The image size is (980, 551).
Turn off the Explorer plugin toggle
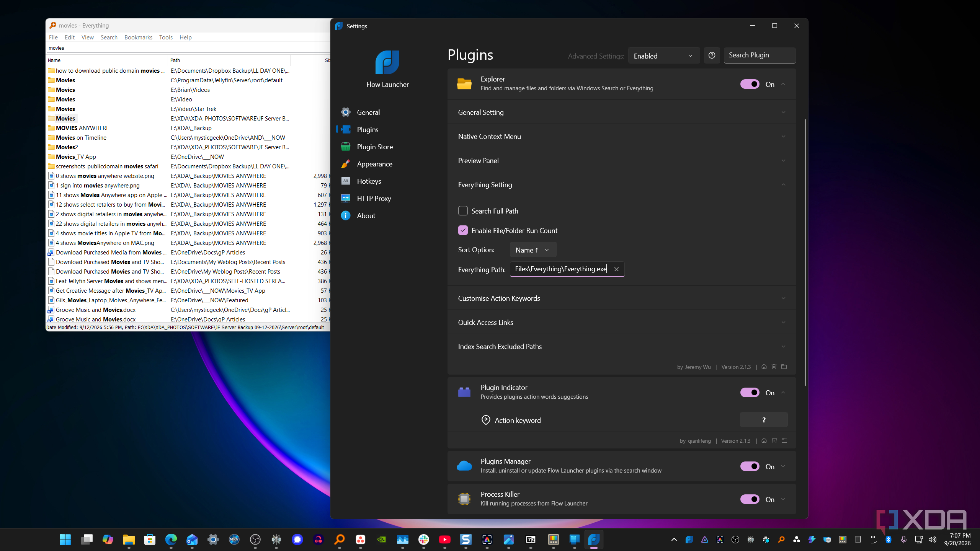[750, 84]
